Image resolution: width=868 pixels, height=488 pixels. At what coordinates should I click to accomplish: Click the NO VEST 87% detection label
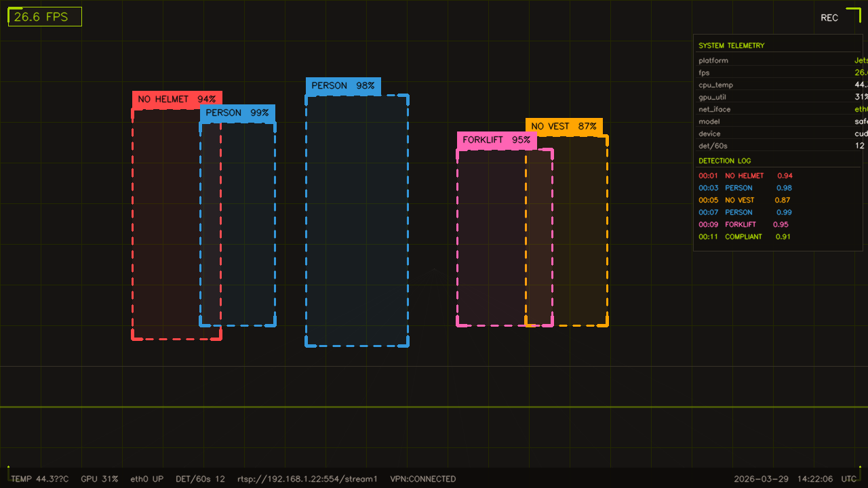tap(564, 126)
